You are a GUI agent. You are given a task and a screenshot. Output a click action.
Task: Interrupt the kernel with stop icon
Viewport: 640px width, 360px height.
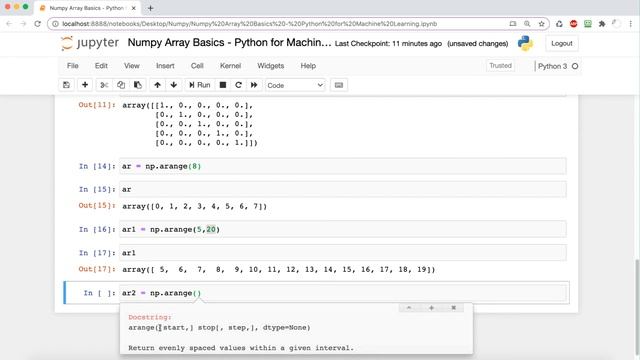pos(223,85)
